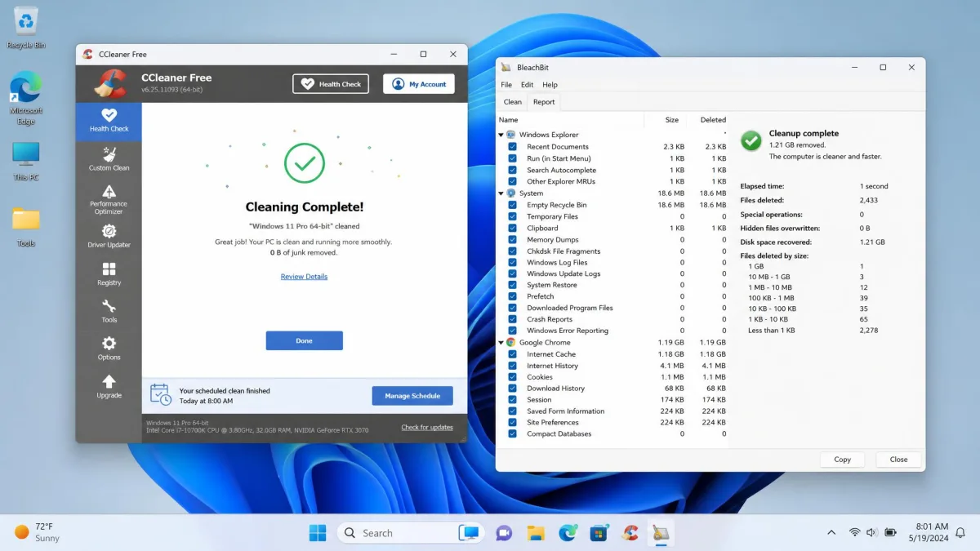Click the Done button in CCleaner
The height and width of the screenshot is (551, 980).
(x=304, y=340)
